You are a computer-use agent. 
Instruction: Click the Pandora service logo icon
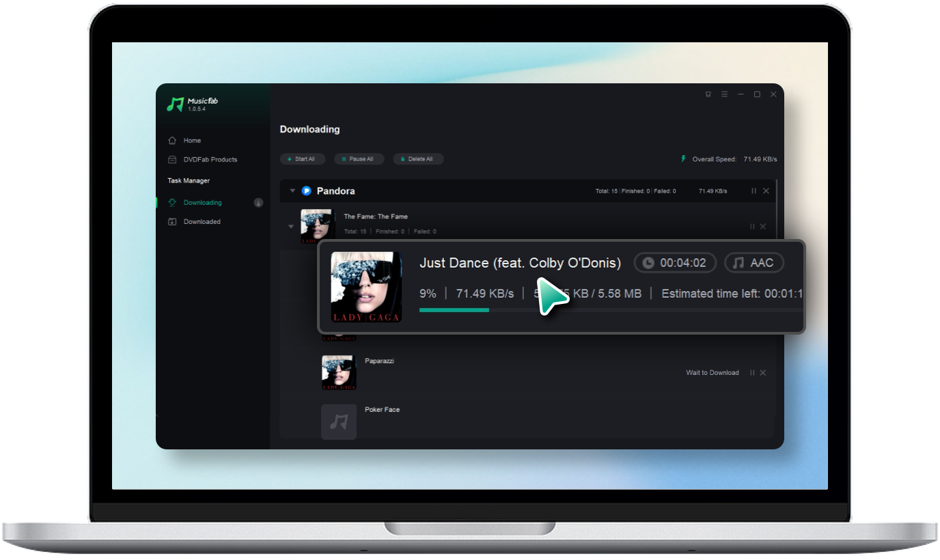point(307,191)
